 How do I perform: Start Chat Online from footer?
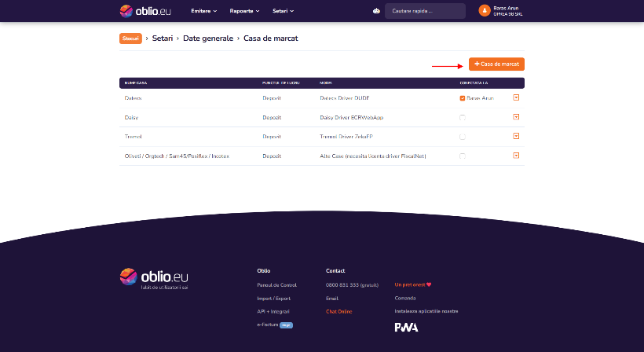click(338, 312)
